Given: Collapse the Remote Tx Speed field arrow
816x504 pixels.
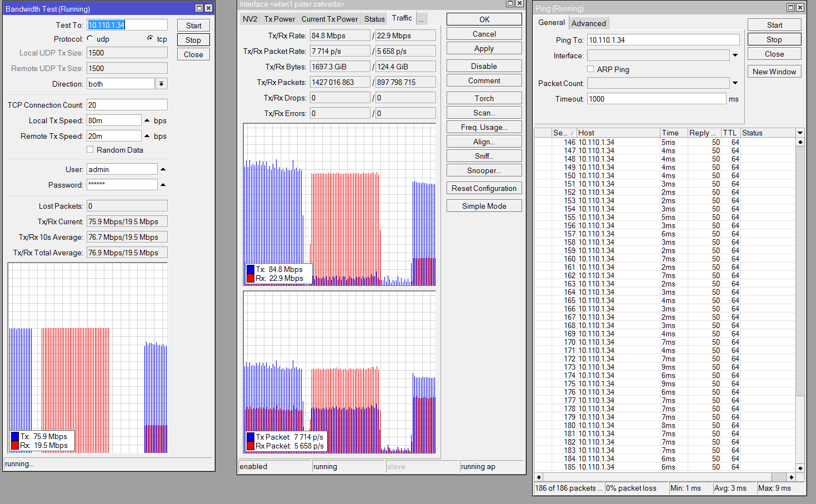Looking at the screenshot, I should (147, 136).
